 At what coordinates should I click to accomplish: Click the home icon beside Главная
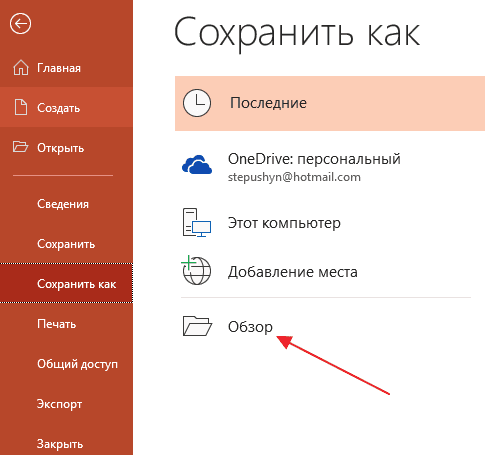tap(21, 67)
